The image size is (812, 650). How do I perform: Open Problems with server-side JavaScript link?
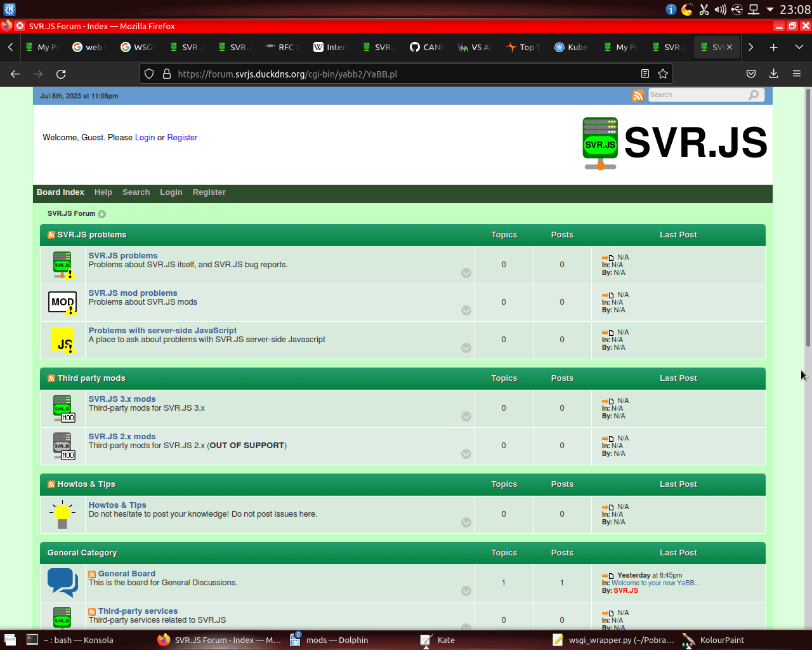pos(162,331)
